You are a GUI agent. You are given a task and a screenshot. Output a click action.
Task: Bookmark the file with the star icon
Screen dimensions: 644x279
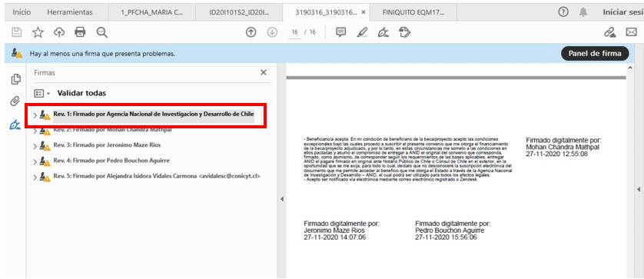point(38,32)
